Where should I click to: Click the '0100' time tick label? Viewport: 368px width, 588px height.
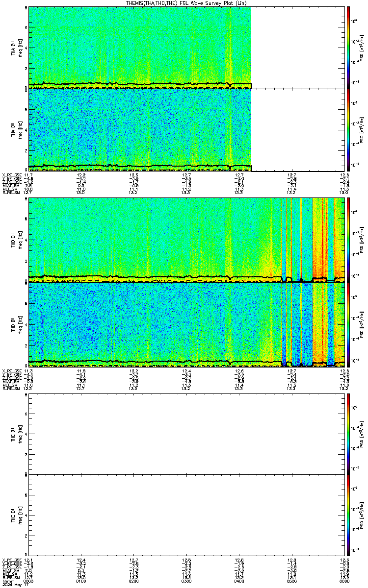point(81,581)
